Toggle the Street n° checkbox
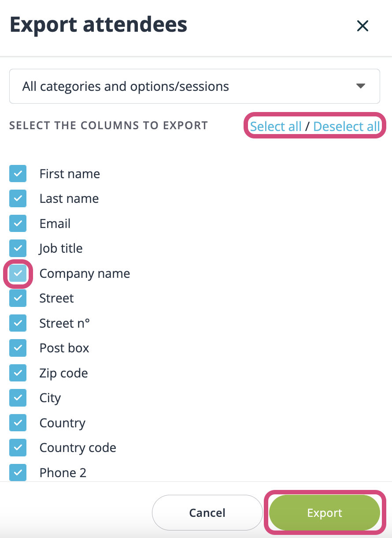This screenshot has height=538, width=392. (18, 323)
